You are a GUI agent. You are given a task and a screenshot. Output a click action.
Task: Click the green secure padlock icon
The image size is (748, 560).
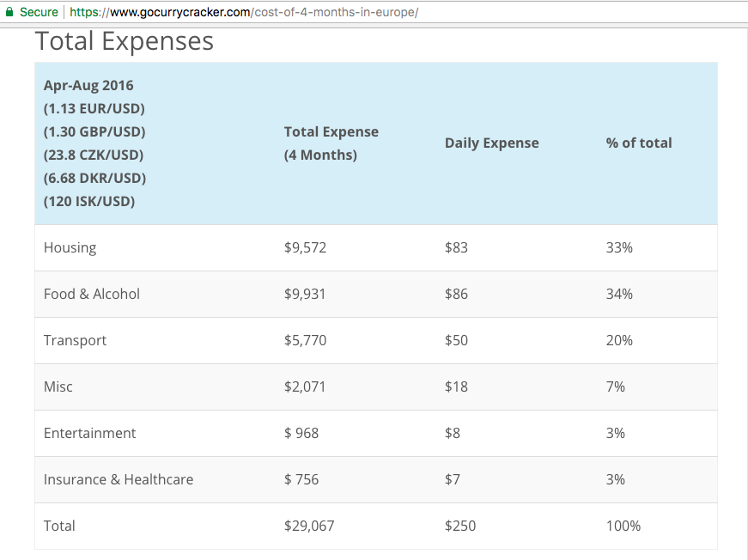pyautogui.click(x=9, y=12)
